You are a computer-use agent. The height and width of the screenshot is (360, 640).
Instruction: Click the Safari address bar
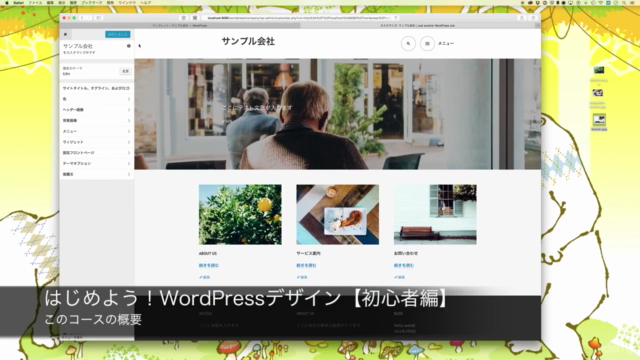tap(300, 18)
